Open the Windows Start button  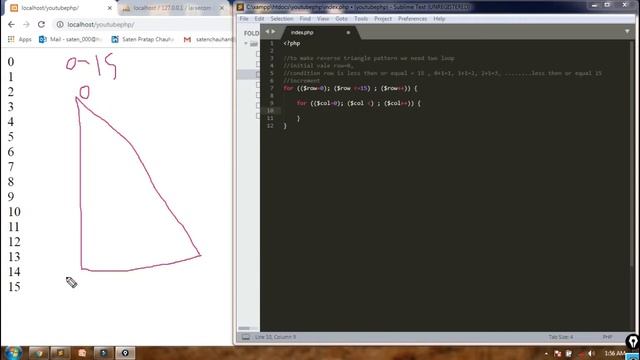pyautogui.click(x=13, y=353)
